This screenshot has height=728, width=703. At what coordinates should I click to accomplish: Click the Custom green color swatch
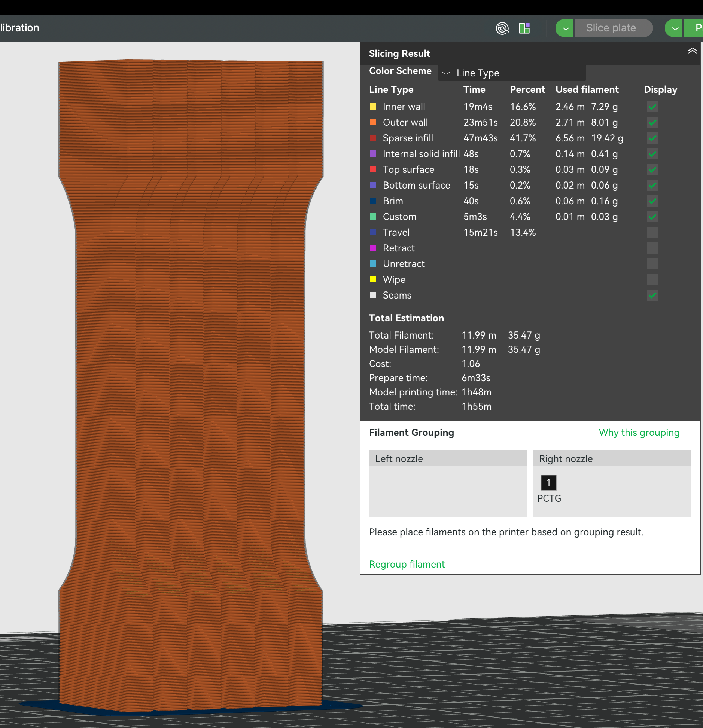coord(373,217)
